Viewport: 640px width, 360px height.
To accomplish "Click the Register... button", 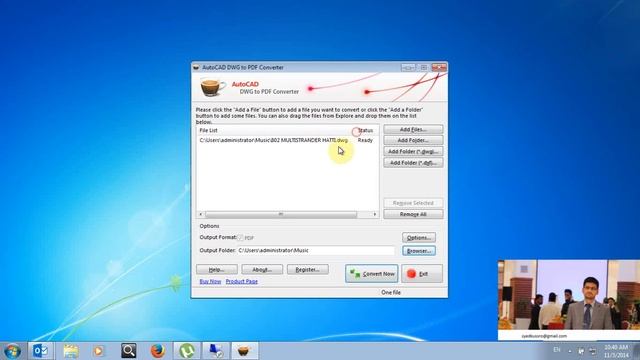I will (307, 270).
